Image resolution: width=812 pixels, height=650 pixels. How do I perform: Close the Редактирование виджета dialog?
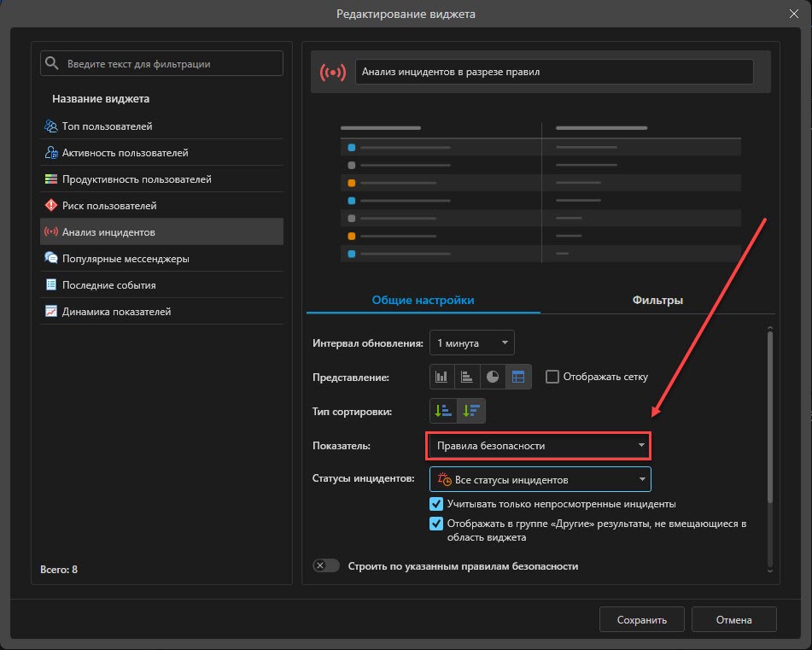tap(794, 14)
